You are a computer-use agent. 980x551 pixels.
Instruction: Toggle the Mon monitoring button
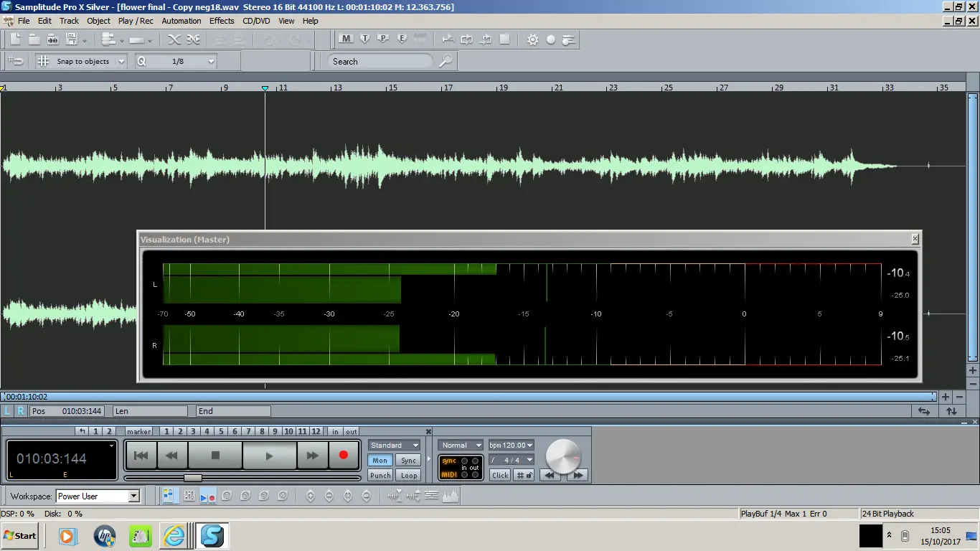coord(380,461)
